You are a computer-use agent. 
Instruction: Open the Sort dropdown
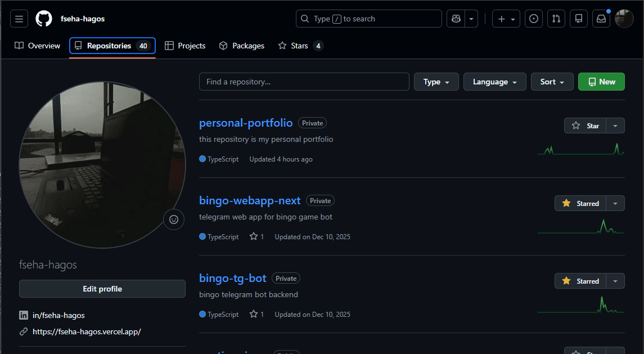coord(552,82)
